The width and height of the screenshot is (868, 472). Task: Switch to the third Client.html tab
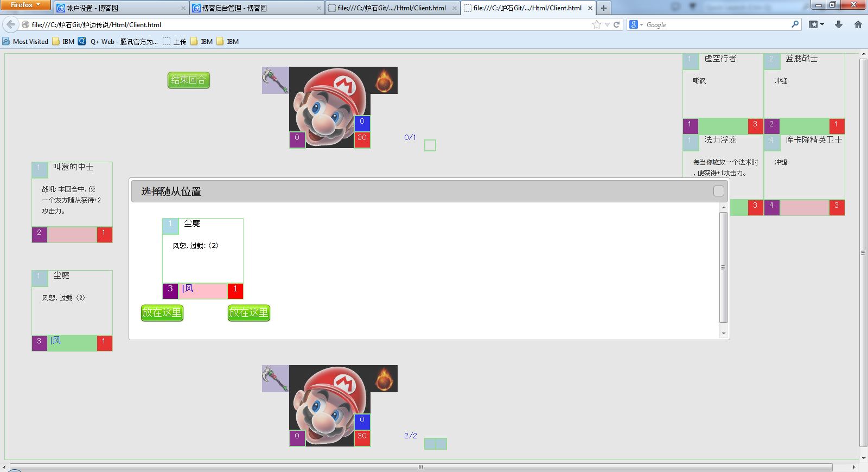point(392,8)
